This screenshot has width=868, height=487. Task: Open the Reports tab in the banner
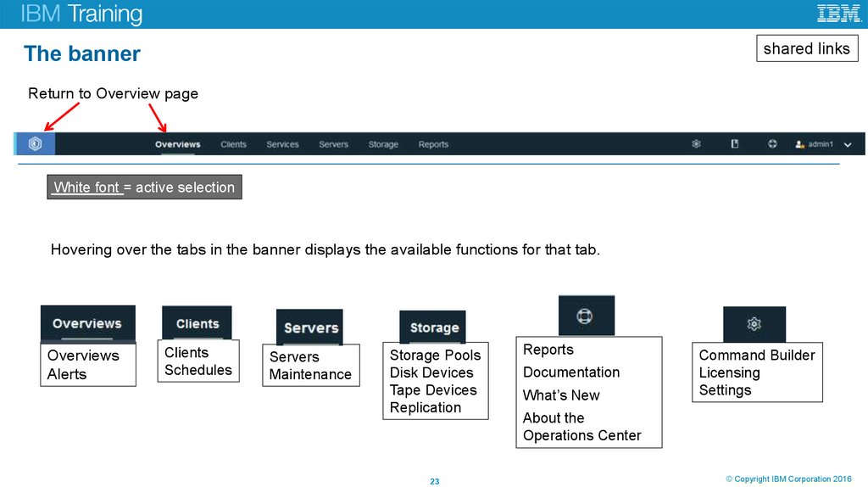[x=433, y=144]
